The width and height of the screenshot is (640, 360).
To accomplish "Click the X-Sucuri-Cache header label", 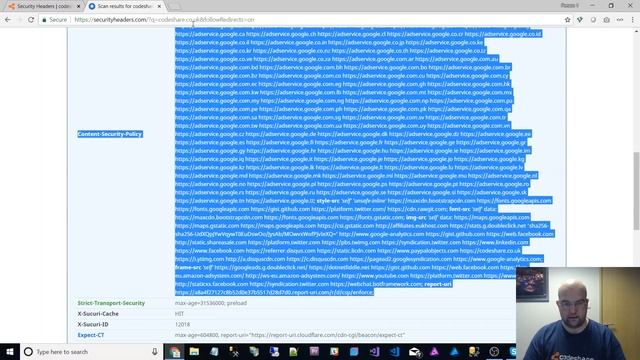I will (98, 313).
